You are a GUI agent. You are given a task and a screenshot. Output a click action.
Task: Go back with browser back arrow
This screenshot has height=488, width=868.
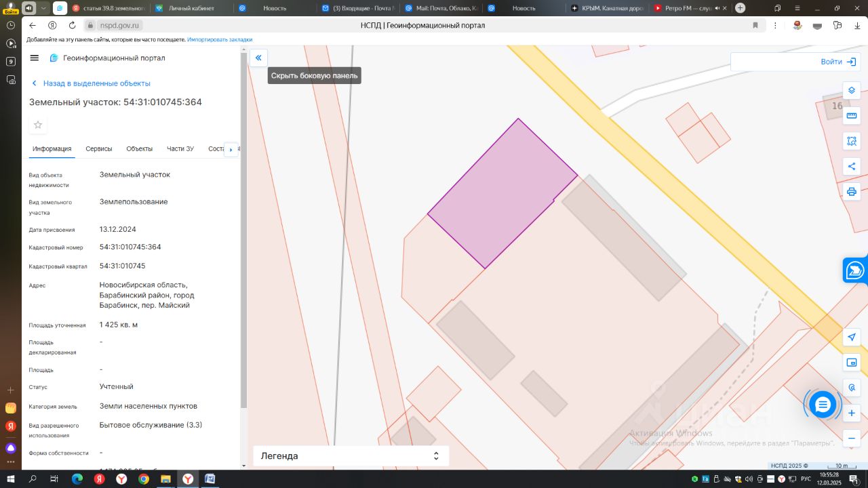[x=32, y=25]
